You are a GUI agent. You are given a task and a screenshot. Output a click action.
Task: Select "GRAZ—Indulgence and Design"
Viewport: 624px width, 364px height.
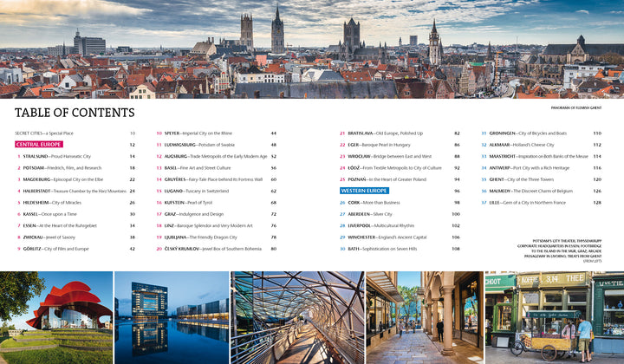[194, 214]
